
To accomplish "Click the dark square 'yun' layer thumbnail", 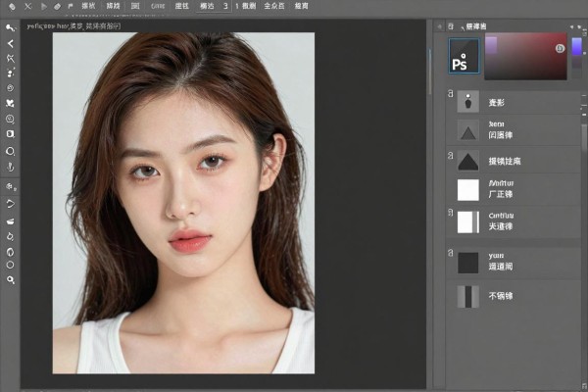I will [468, 263].
